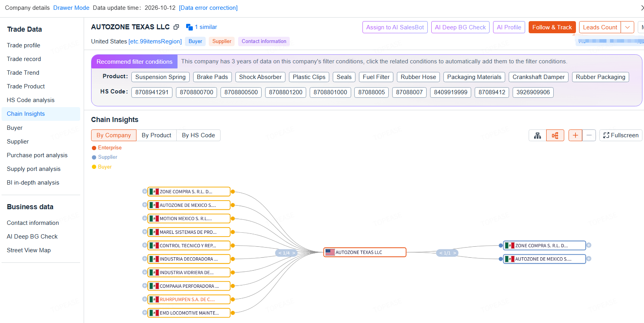This screenshot has width=644, height=323.
Task: Zoom out of the chain graph
Action: (x=589, y=135)
